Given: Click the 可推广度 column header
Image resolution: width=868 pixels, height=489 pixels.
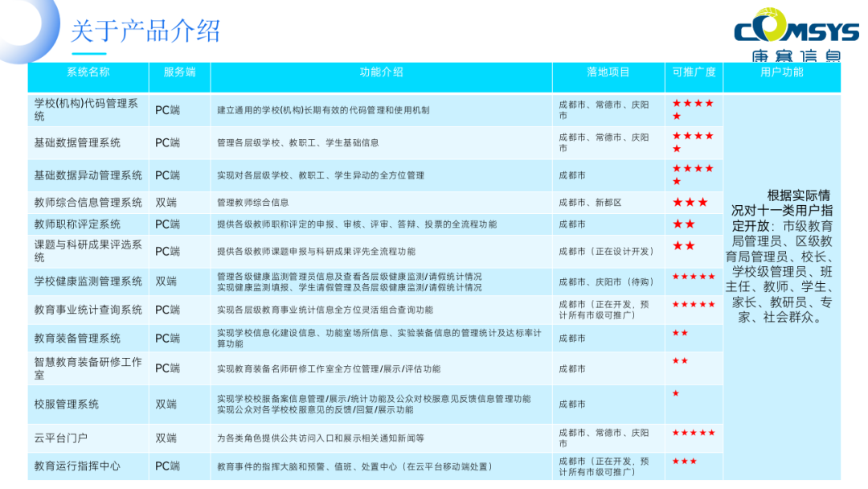Looking at the screenshot, I should 694,72.
